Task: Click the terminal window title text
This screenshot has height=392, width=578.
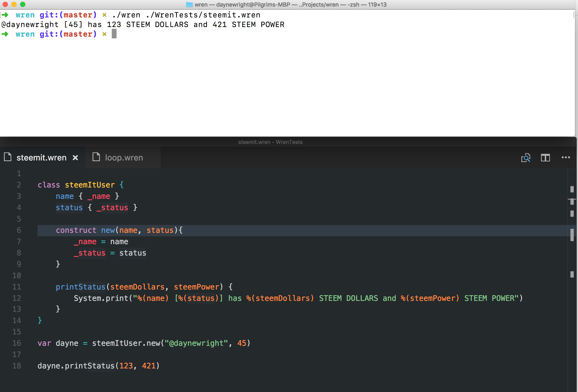Action: (291, 5)
